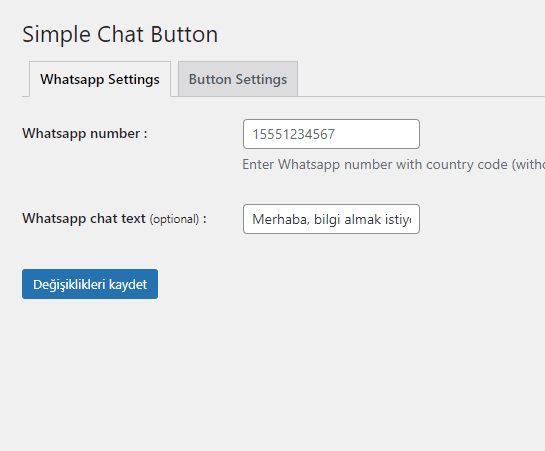Click "Button" in the page heading

[184, 34]
